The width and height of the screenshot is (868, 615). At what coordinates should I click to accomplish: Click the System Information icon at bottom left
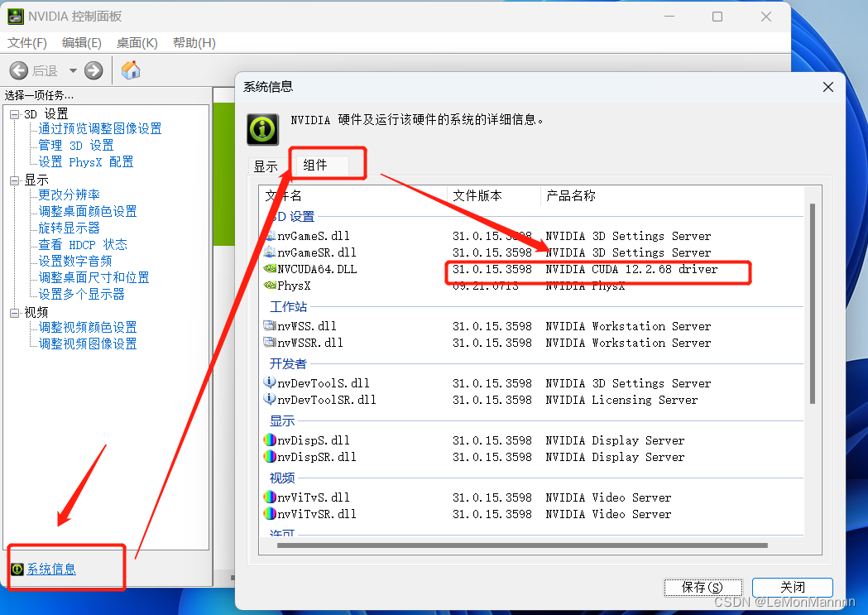tap(17, 569)
